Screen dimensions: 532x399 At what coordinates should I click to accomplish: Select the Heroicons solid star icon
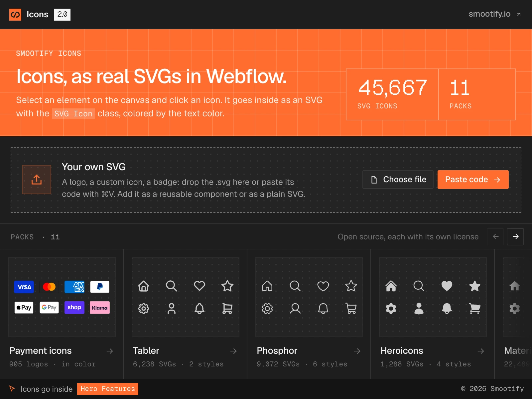(x=475, y=286)
